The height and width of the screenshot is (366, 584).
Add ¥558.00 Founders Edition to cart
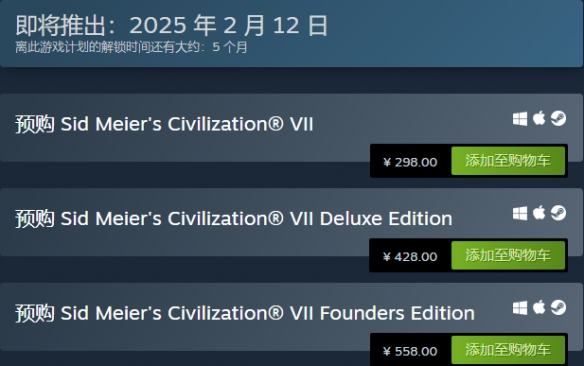(508, 350)
